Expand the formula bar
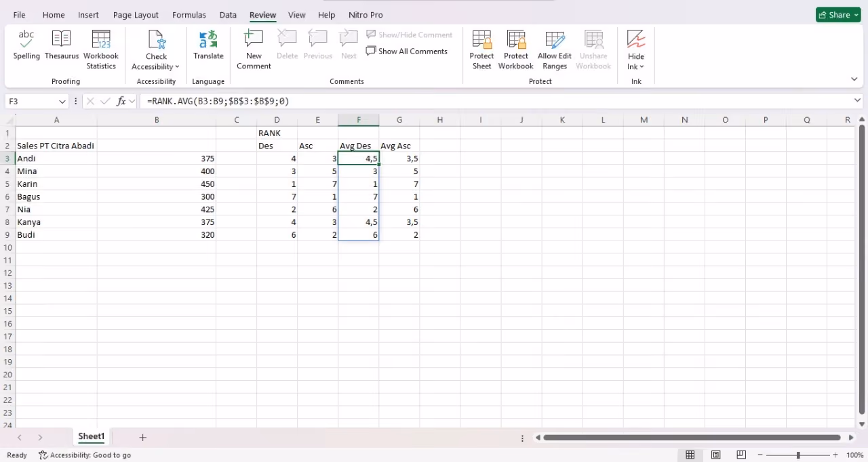 857,100
